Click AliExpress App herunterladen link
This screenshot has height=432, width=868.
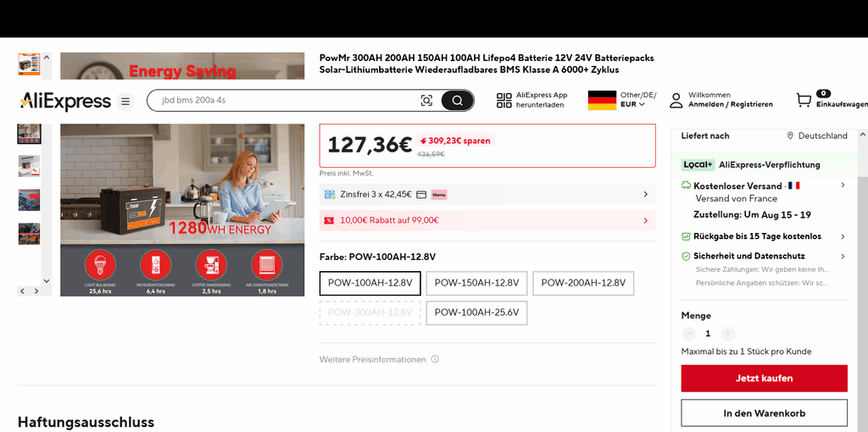click(x=542, y=100)
